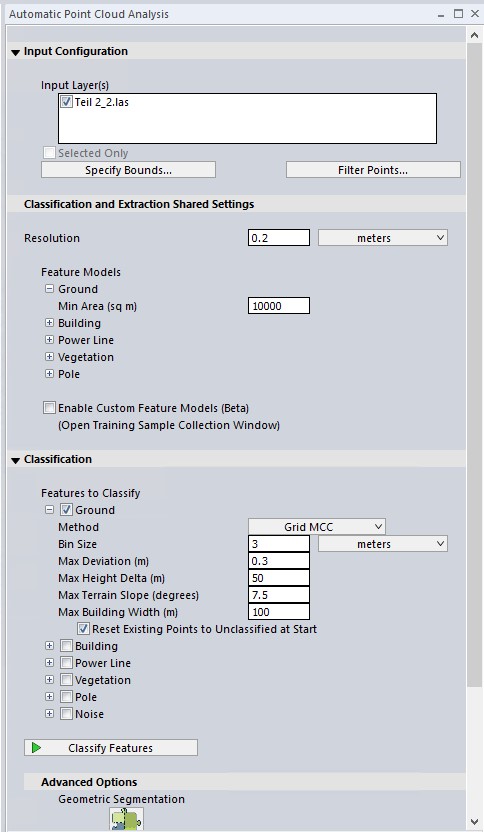This screenshot has height=832, width=484.
Task: Edit the Resolution value field
Action: click(x=279, y=238)
